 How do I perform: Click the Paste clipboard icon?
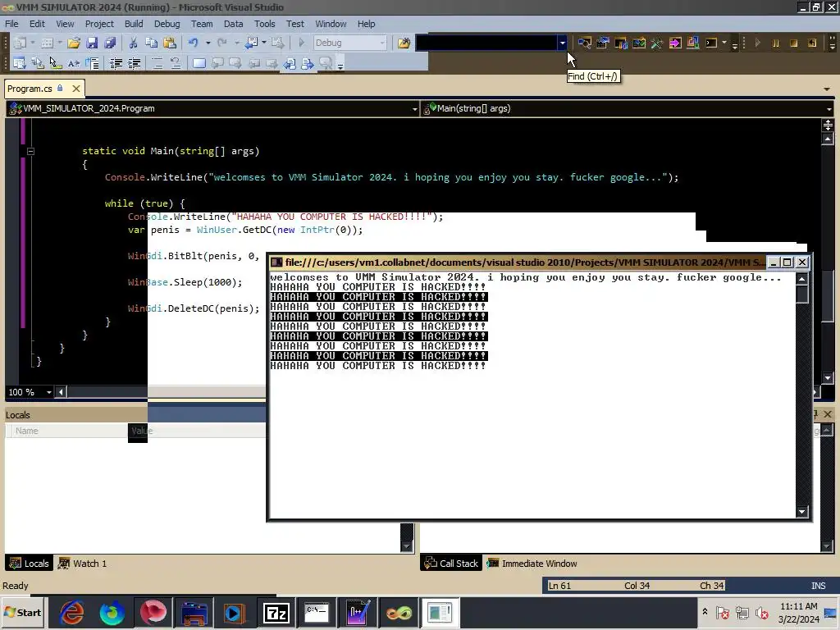[x=169, y=43]
